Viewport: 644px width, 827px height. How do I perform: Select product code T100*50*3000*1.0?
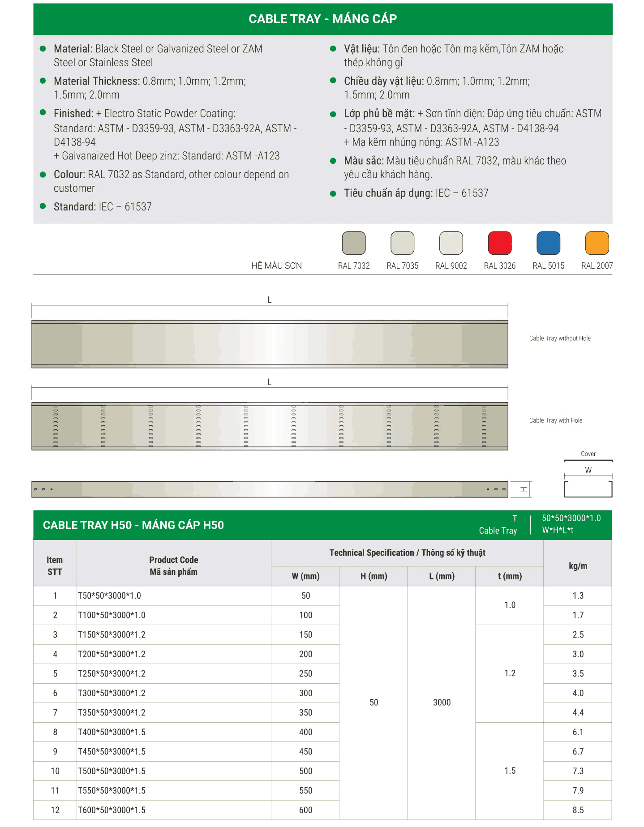[x=112, y=615]
